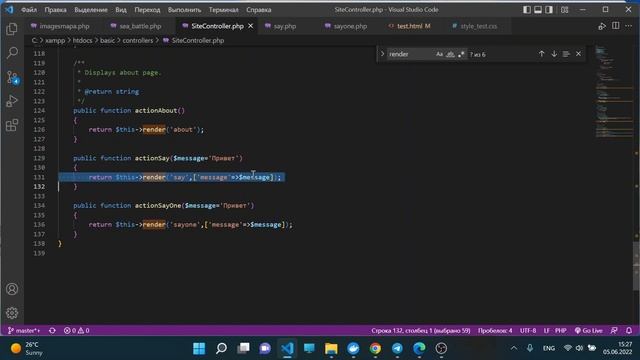Image resolution: width=640 pixels, height=360 pixels.
Task: Click htdocs in breadcrumb path
Action: point(82,40)
